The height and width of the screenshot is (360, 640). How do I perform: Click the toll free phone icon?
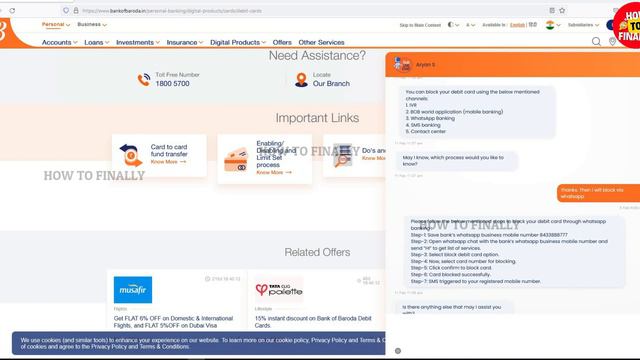[144, 80]
